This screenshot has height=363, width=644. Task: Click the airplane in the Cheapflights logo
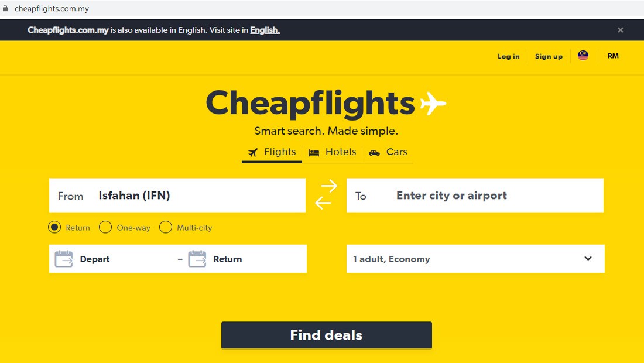[x=433, y=102]
